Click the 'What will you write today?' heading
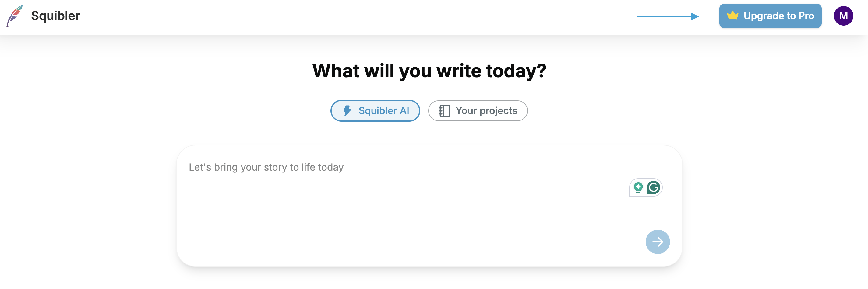Image resolution: width=868 pixels, height=289 pixels. (x=429, y=71)
